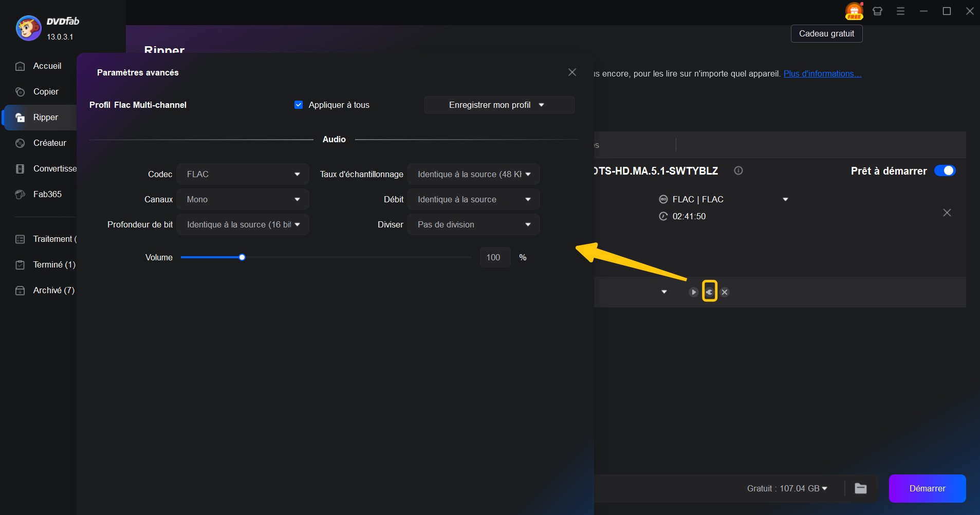Image resolution: width=980 pixels, height=515 pixels.
Task: Open the Gratuit 107.04 GB storage dropdown
Action: click(x=787, y=488)
